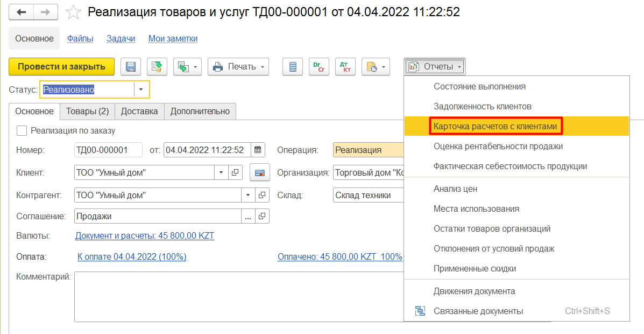Navigate back using the left arrow
644x334 pixels.
pyautogui.click(x=22, y=12)
